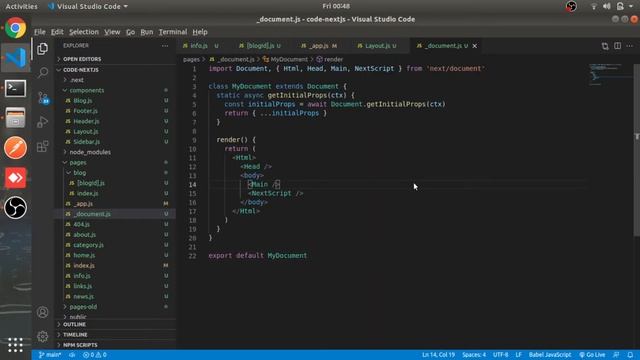Click the main branch indicator
Viewport: 640px width, 360px height.
coord(49,355)
